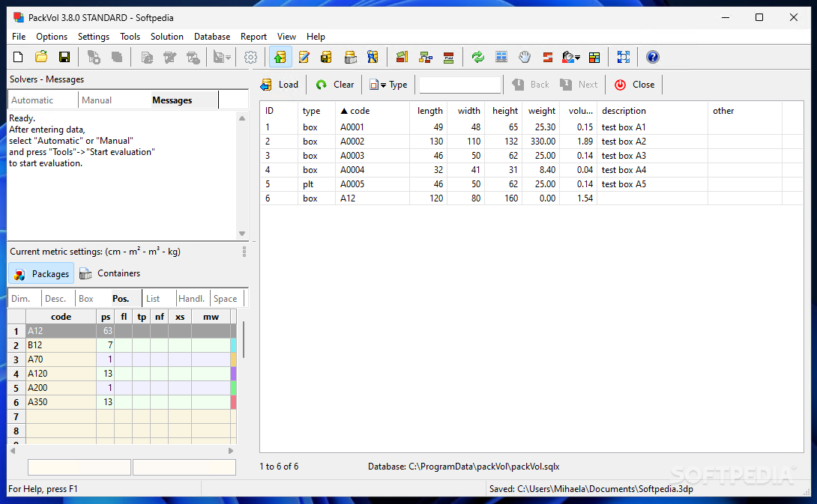Open the Report menu
The image size is (817, 504).
[x=254, y=37]
